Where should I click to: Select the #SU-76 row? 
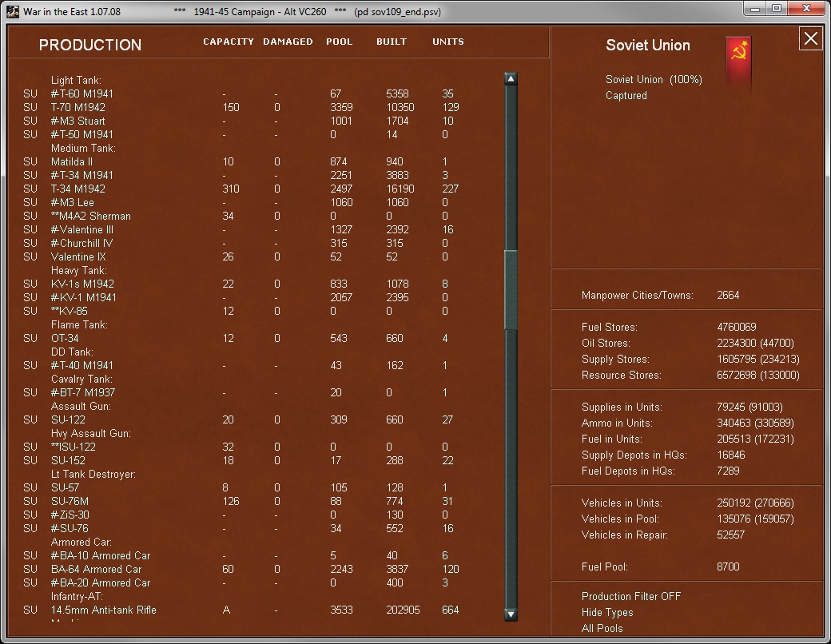point(241,528)
